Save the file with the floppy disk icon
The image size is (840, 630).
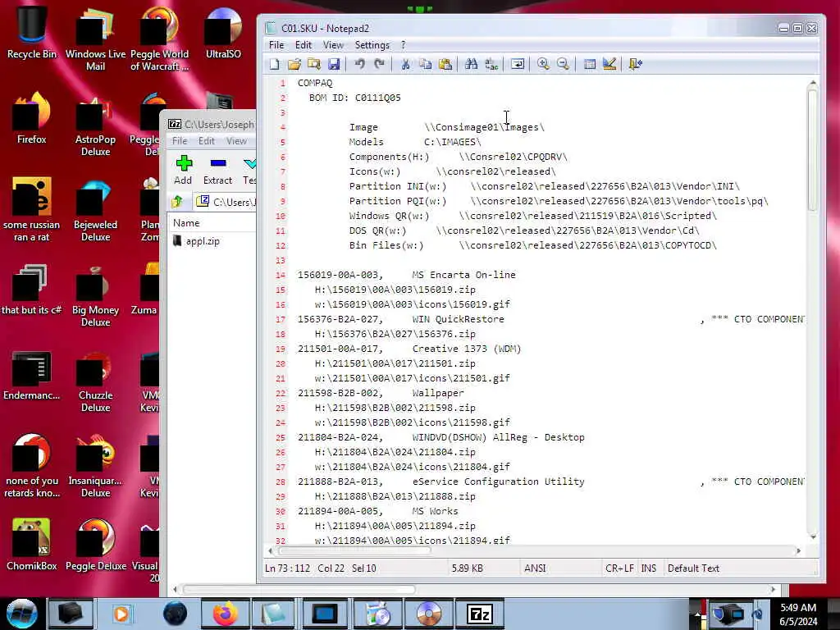(x=334, y=64)
